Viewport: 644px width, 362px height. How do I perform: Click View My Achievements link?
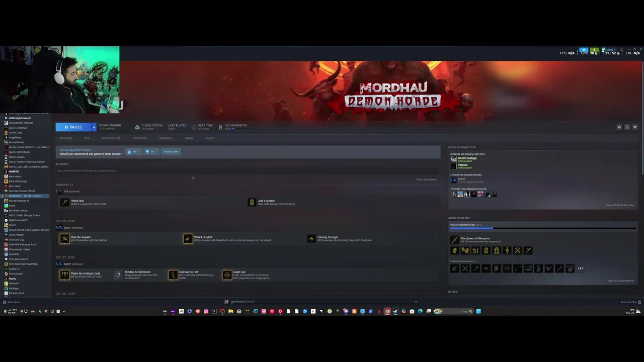[620, 281]
